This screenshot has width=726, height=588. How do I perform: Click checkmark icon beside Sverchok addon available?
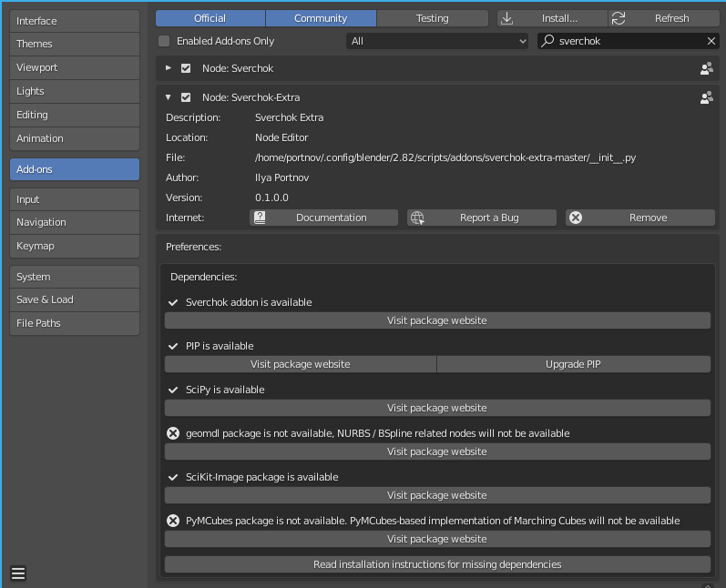[x=173, y=302]
